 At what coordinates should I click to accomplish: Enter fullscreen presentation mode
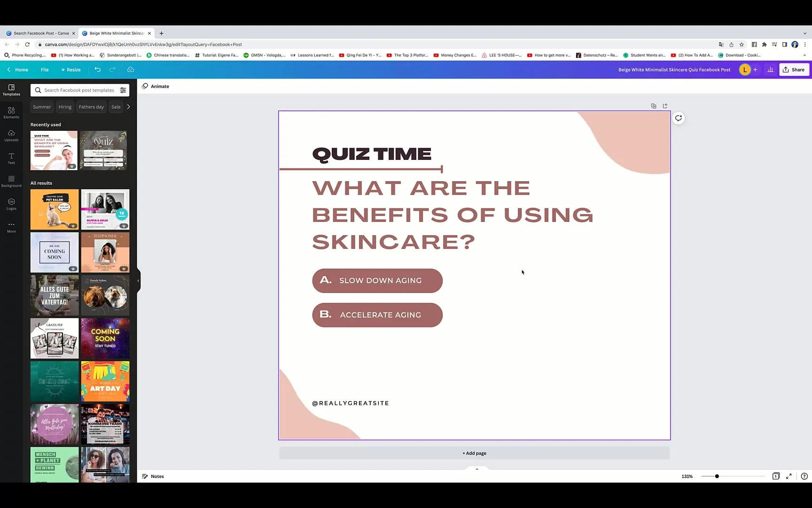coord(789,476)
